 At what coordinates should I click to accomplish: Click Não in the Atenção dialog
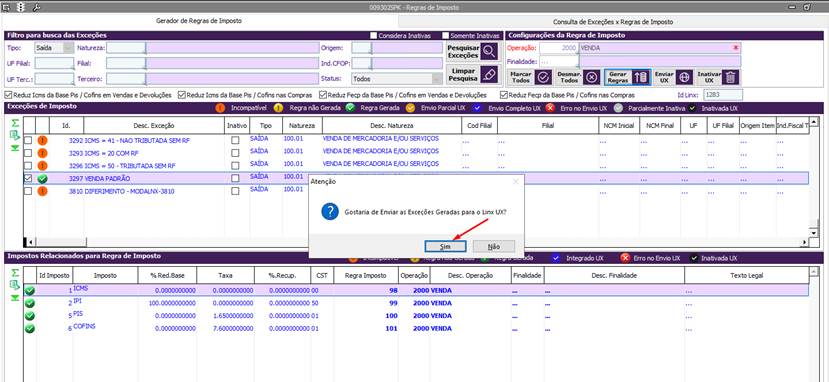tap(494, 247)
